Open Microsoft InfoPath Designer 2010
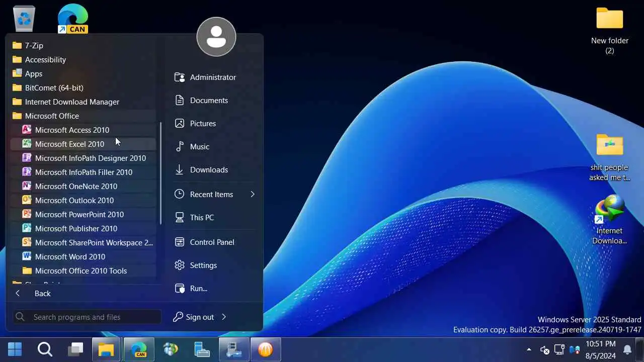This screenshot has width=644, height=362. tap(83, 158)
